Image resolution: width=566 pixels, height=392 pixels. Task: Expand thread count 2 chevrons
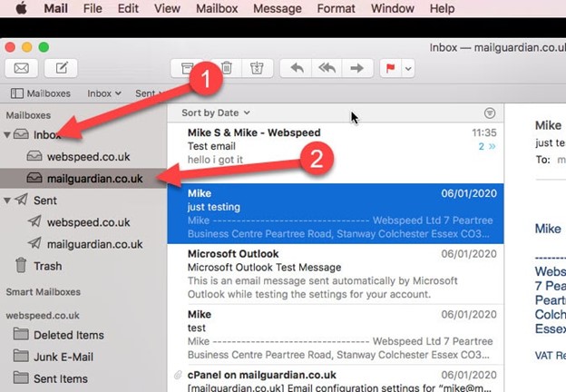487,146
